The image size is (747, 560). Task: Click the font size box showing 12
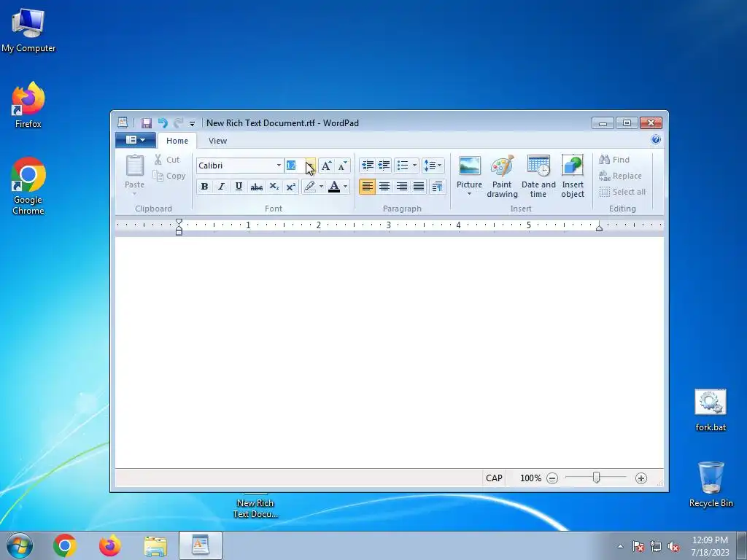[295, 166]
